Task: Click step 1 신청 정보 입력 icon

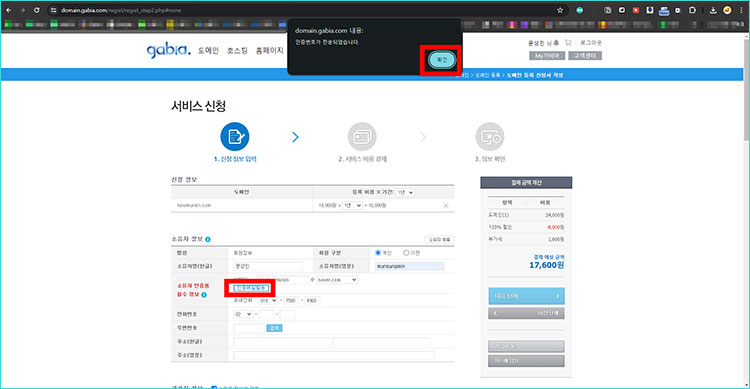Action: pyautogui.click(x=235, y=136)
